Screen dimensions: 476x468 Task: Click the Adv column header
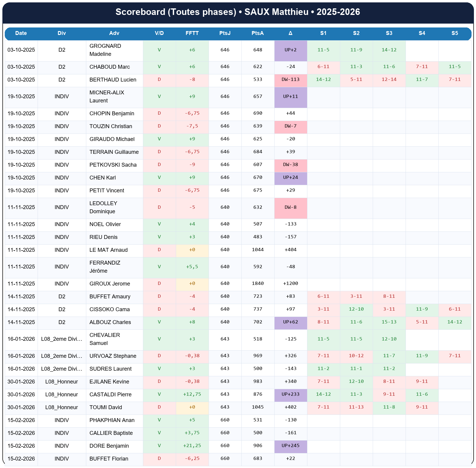coord(114,33)
